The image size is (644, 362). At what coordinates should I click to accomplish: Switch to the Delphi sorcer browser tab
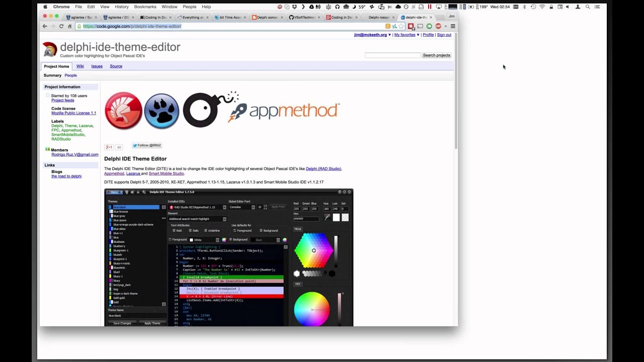(267, 17)
